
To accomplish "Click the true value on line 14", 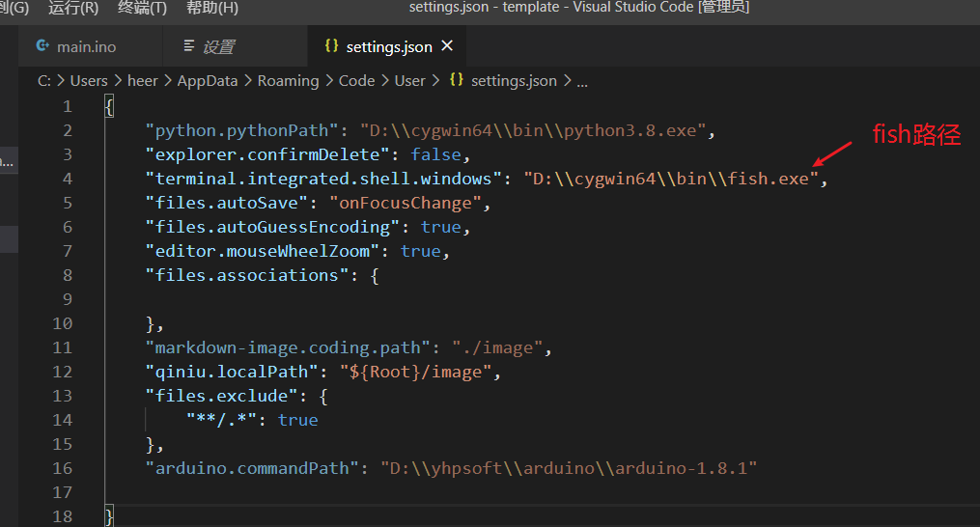I will (x=298, y=420).
